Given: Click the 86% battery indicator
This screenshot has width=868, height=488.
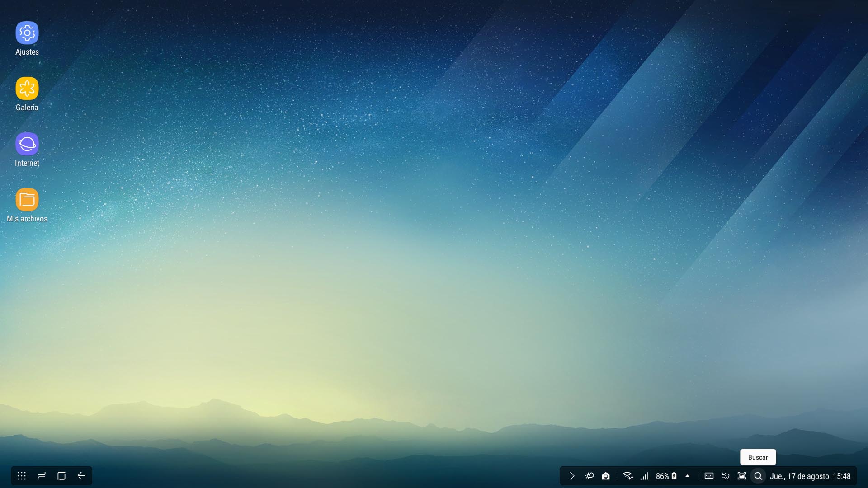Looking at the screenshot, I should coord(666,476).
